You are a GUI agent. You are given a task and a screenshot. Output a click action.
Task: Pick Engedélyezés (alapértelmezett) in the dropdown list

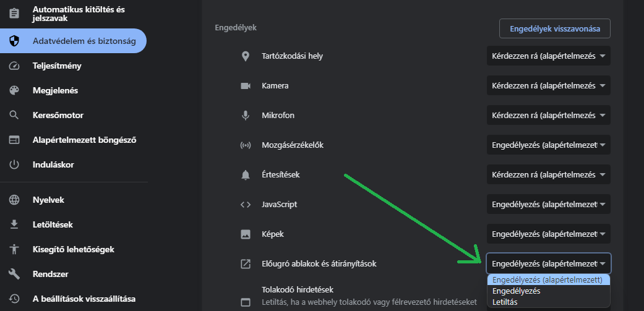click(x=547, y=280)
